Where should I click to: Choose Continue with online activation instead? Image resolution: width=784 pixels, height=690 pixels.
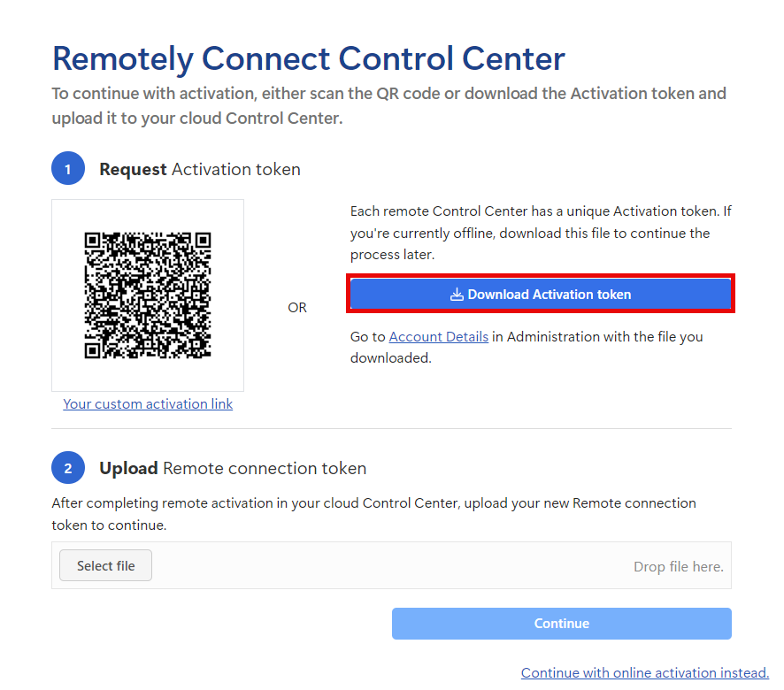(644, 672)
